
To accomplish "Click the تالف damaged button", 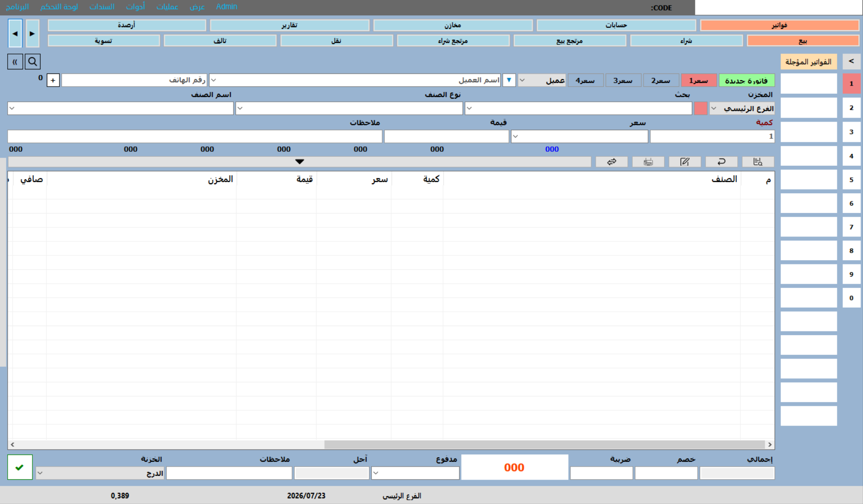I will [220, 41].
